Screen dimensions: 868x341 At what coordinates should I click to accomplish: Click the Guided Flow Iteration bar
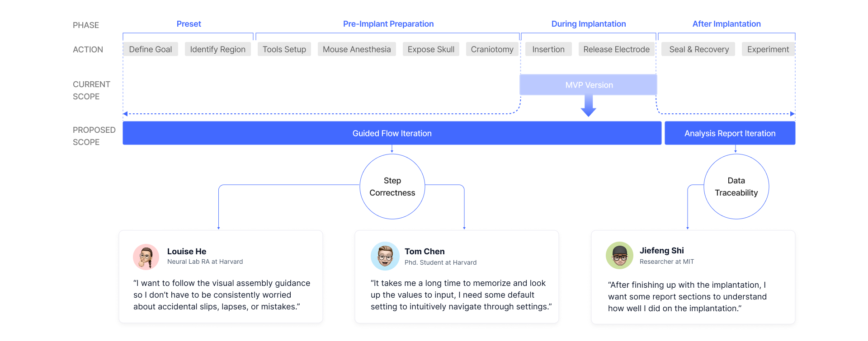coord(392,133)
